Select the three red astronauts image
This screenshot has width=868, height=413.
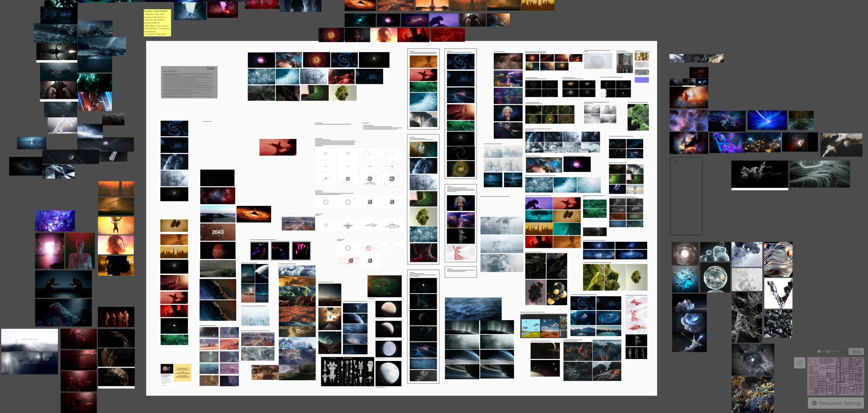pos(116,317)
